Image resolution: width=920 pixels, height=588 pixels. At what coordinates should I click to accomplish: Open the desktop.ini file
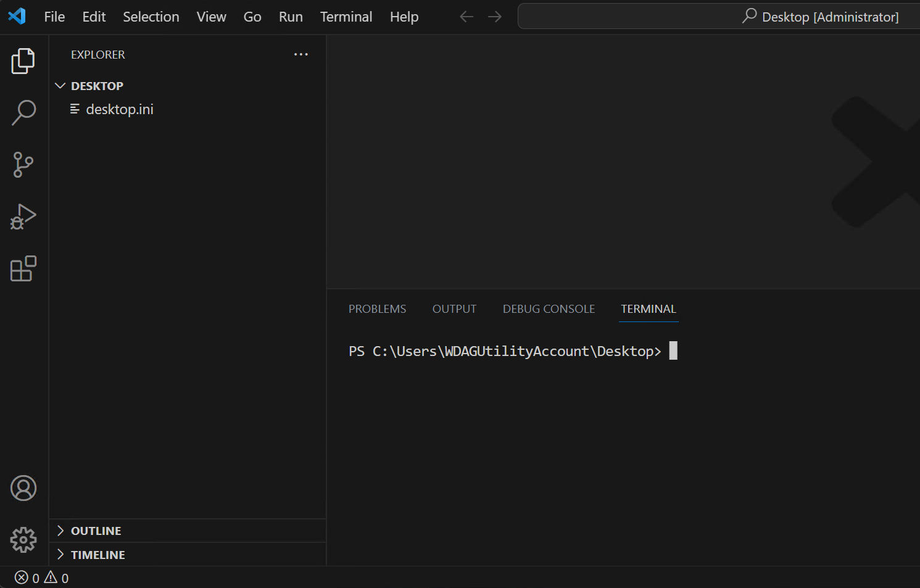pyautogui.click(x=120, y=109)
